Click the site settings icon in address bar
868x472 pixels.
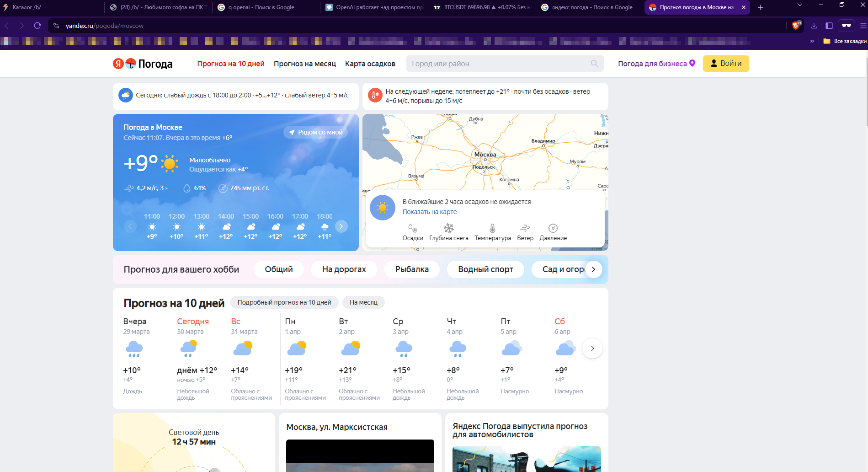56,26
